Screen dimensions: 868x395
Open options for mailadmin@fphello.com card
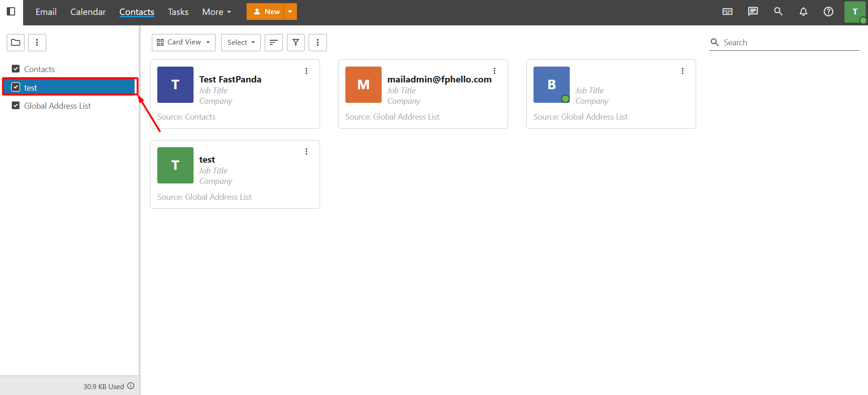tap(495, 71)
